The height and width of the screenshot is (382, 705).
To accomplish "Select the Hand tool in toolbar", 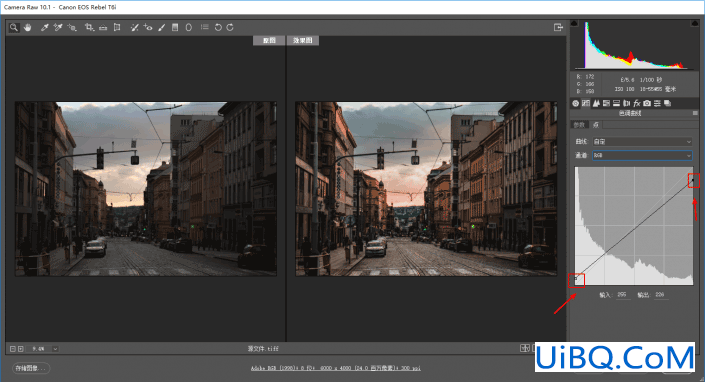I will point(28,27).
